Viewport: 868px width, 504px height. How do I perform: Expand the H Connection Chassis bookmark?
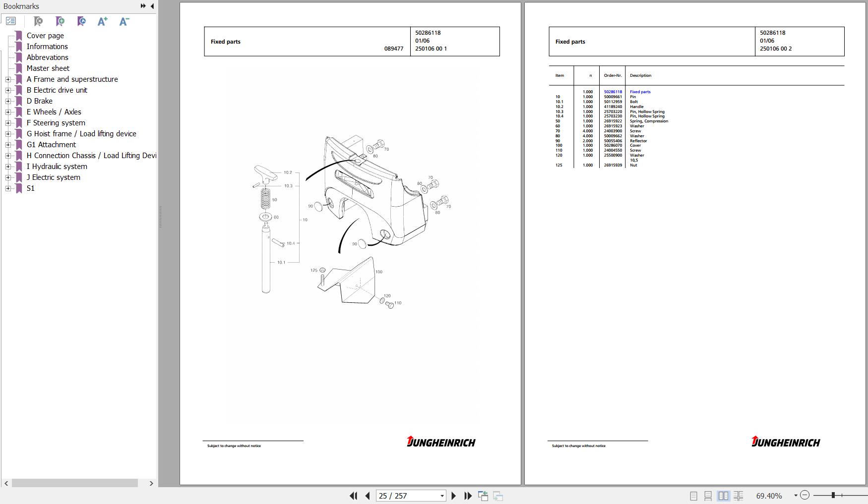[8, 156]
